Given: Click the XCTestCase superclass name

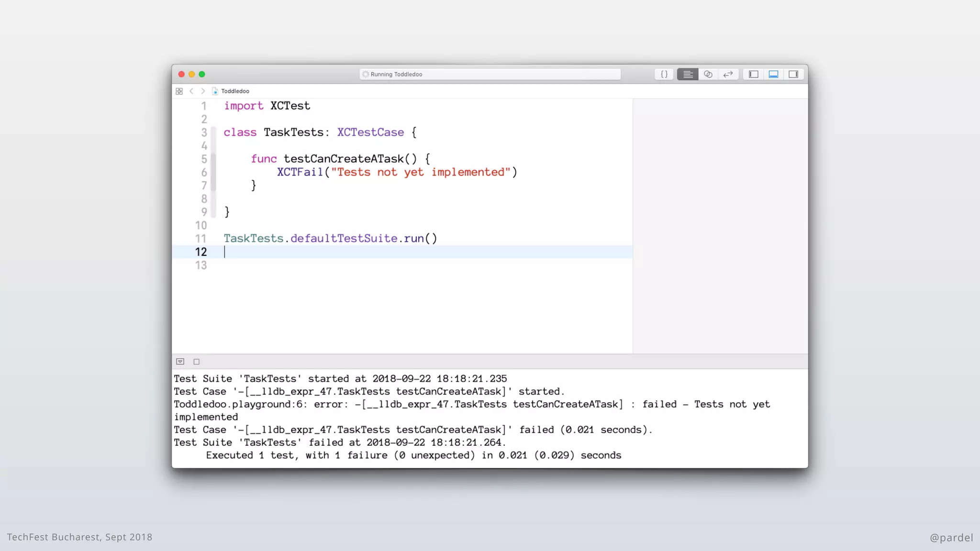Looking at the screenshot, I should tap(370, 132).
